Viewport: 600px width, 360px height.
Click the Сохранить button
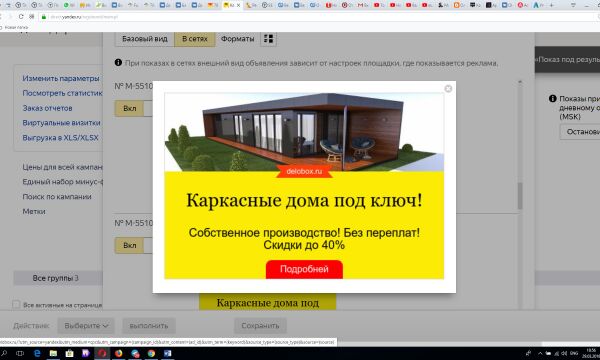pos(260,326)
